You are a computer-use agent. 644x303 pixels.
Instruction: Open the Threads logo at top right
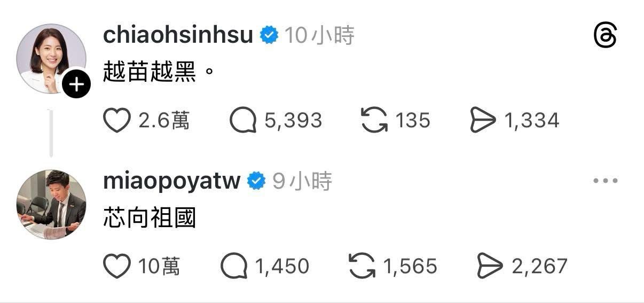pos(605,36)
